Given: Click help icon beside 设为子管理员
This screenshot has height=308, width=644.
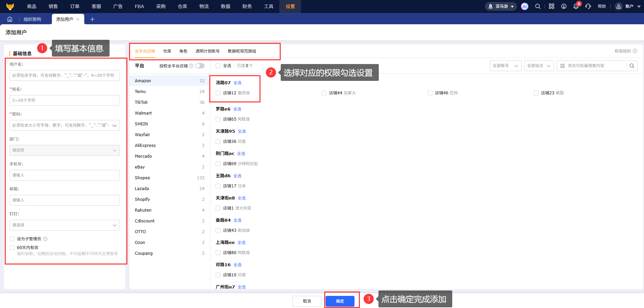Looking at the screenshot, I should [x=45, y=239].
